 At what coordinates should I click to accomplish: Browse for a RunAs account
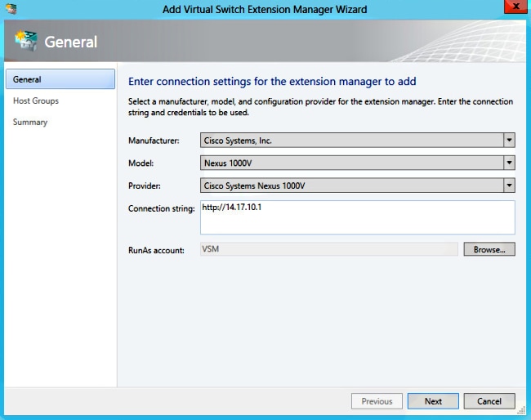[489, 249]
